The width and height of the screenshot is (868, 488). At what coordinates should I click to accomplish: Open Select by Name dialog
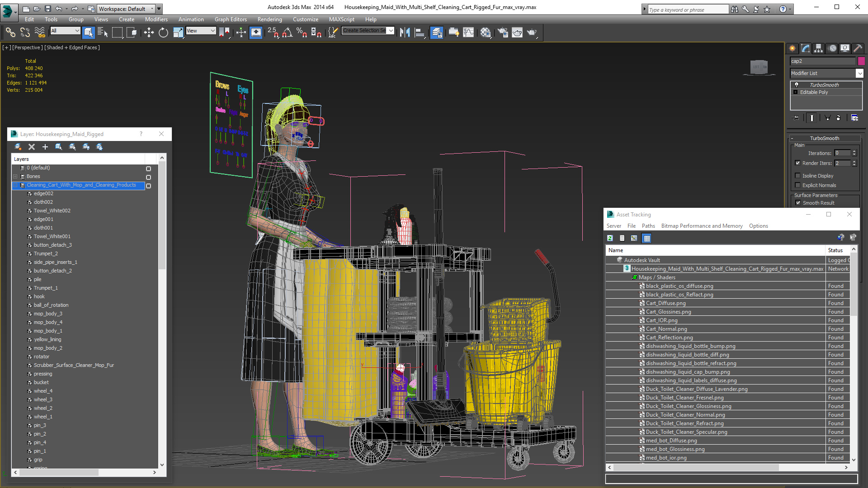coord(103,32)
